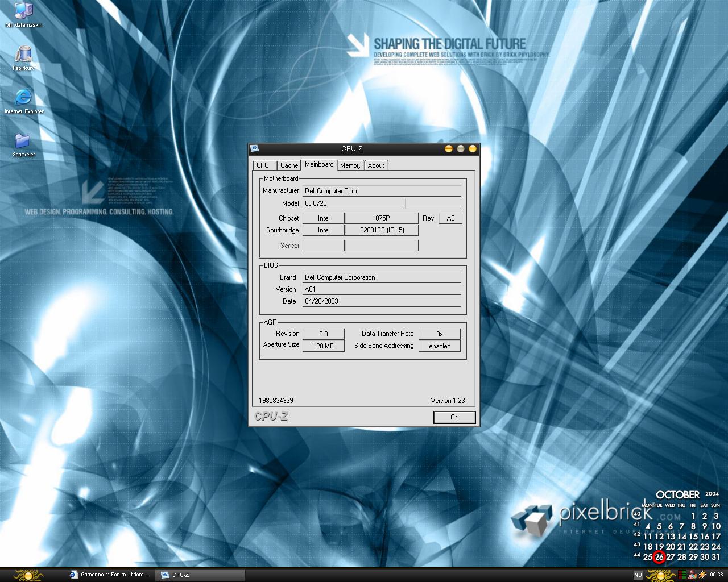The height and width of the screenshot is (582, 728).
Task: Open the Papirkurv recycle bin icon
Action: click(x=23, y=59)
